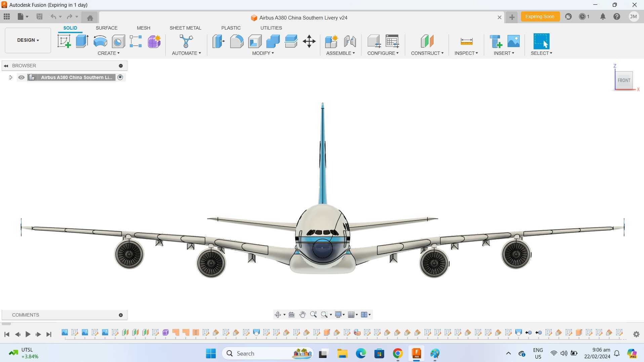Select the Hole tool

pos(118,41)
